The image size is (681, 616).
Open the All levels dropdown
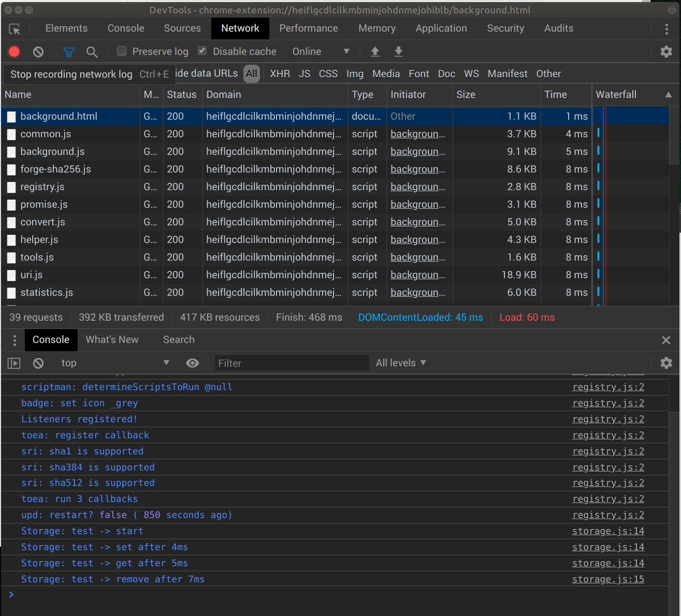point(400,363)
